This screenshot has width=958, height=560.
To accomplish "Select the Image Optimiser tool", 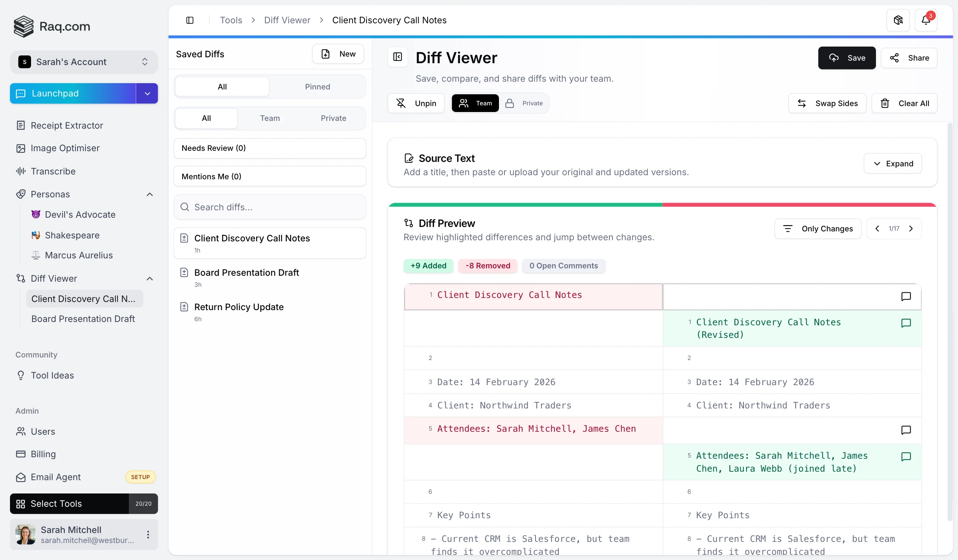I will click(x=65, y=148).
